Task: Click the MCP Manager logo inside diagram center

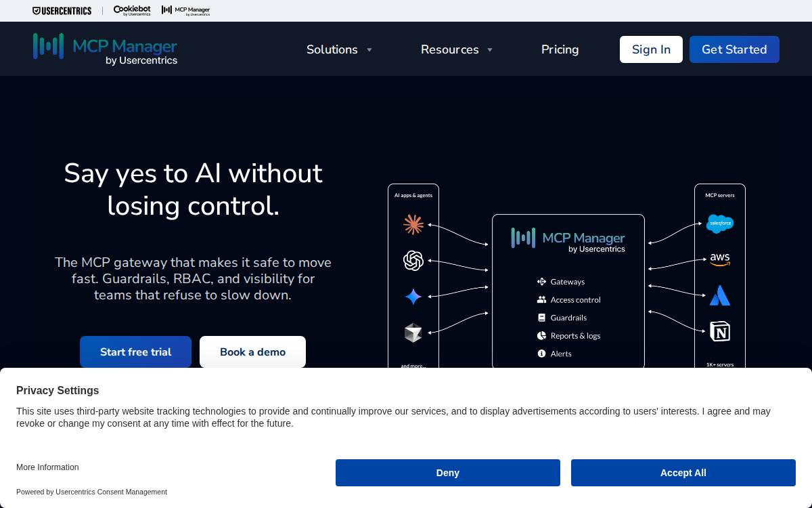Action: click(x=568, y=240)
